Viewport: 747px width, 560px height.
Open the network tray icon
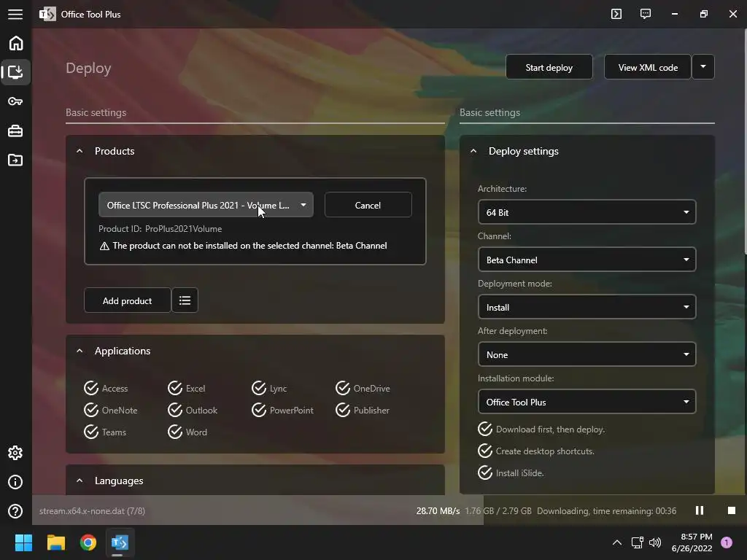pos(637,542)
